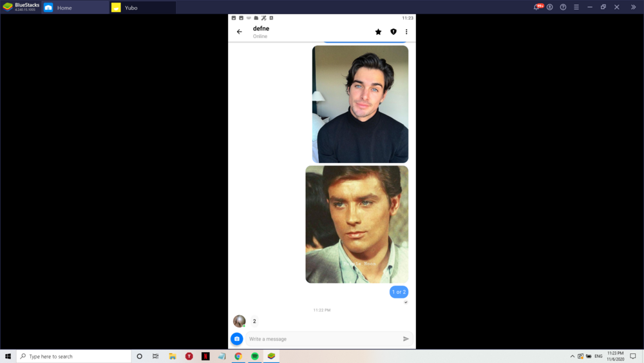The image size is (644, 363).
Task: Show hidden system tray icons
Action: point(572,357)
